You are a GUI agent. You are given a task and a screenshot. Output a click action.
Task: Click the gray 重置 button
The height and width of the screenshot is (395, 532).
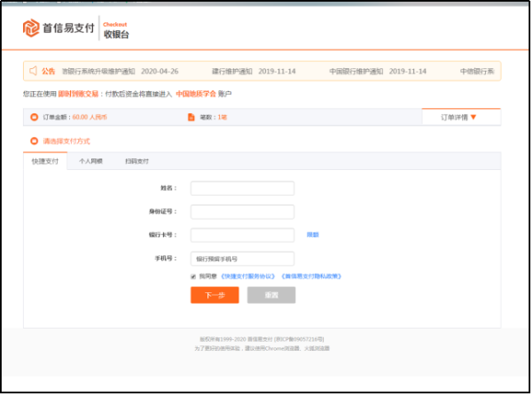(x=271, y=295)
